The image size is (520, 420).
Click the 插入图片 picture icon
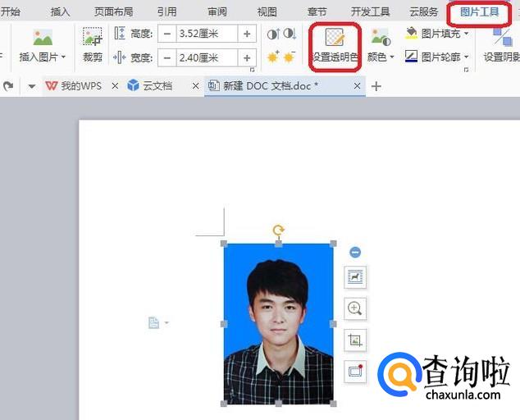pyautogui.click(x=43, y=37)
